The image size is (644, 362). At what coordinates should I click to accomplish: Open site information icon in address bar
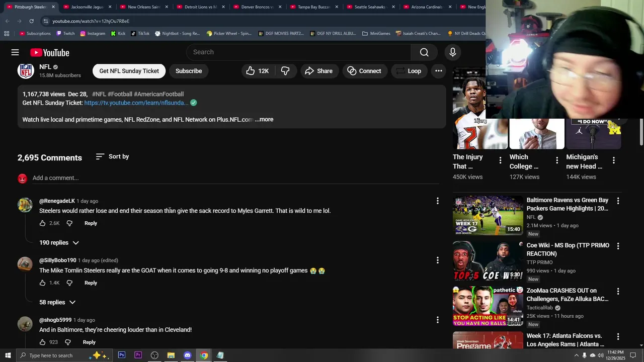(46, 21)
